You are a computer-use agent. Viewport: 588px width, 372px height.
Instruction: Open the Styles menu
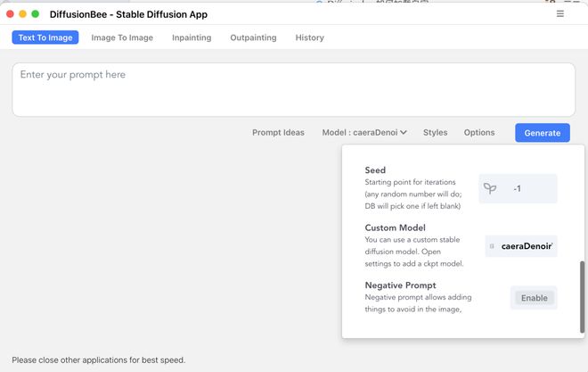click(x=435, y=133)
